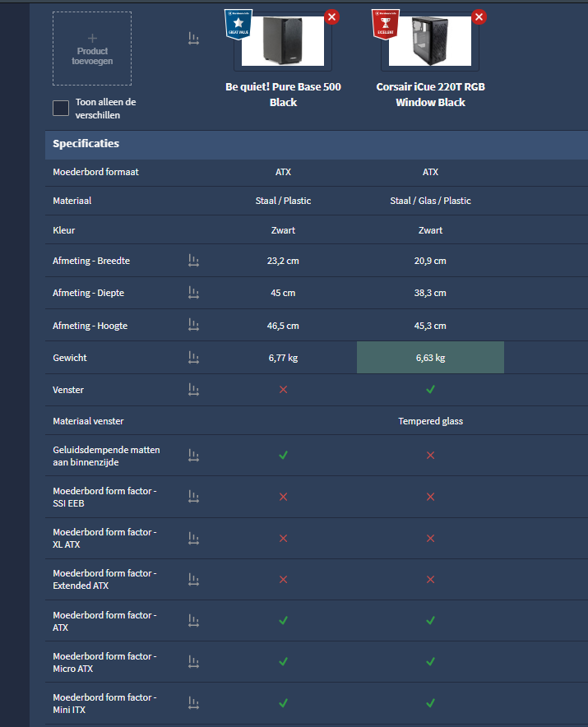Click the compare icon for Micro ATX form factor
Image resolution: width=588 pixels, height=727 pixels.
[193, 662]
